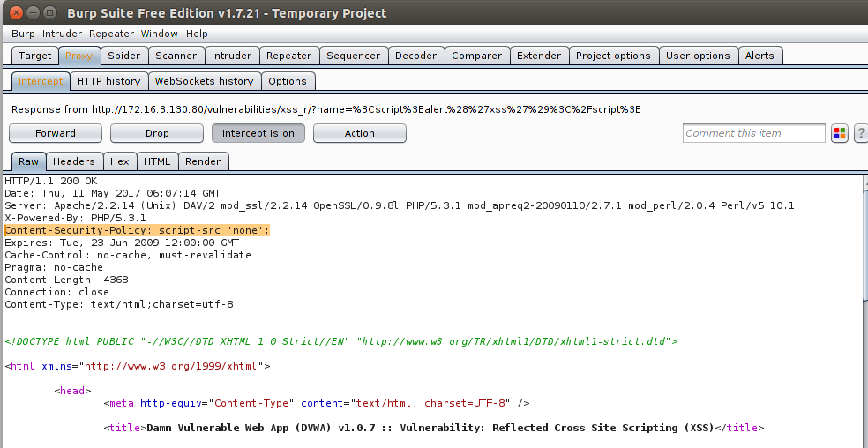868x448 pixels.
Task: Open the proxy Options sub-tab
Action: pyautogui.click(x=288, y=81)
